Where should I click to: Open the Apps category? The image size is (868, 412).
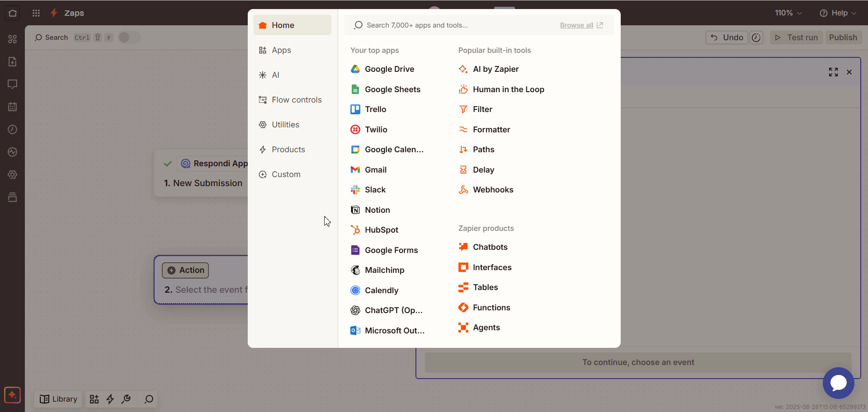[x=292, y=50]
